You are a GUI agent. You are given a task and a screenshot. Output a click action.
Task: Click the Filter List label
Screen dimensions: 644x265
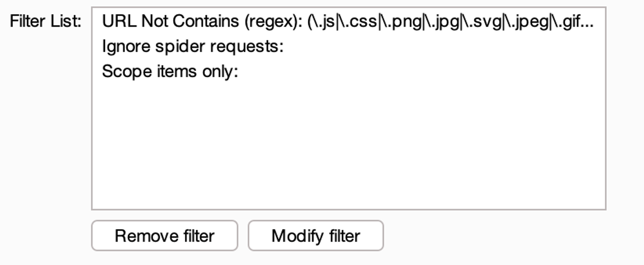(46, 21)
